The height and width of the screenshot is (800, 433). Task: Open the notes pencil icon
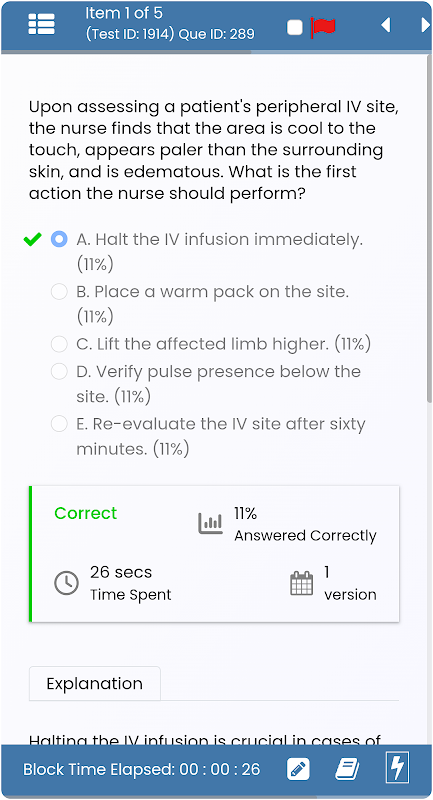[298, 769]
